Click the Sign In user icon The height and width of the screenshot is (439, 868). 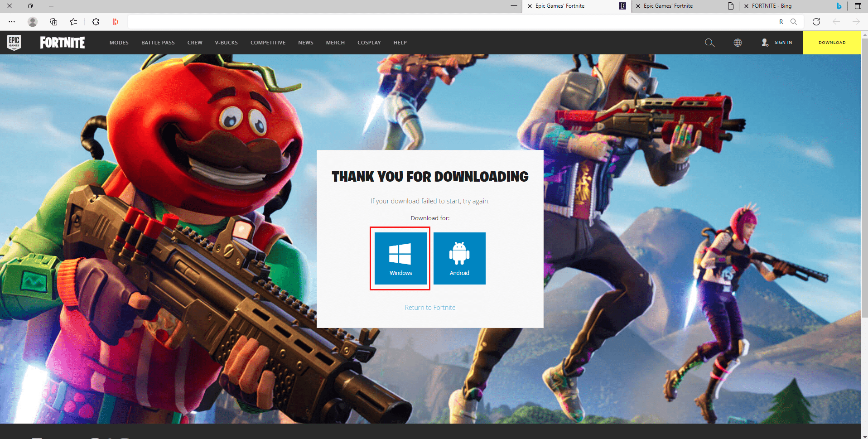coord(765,43)
